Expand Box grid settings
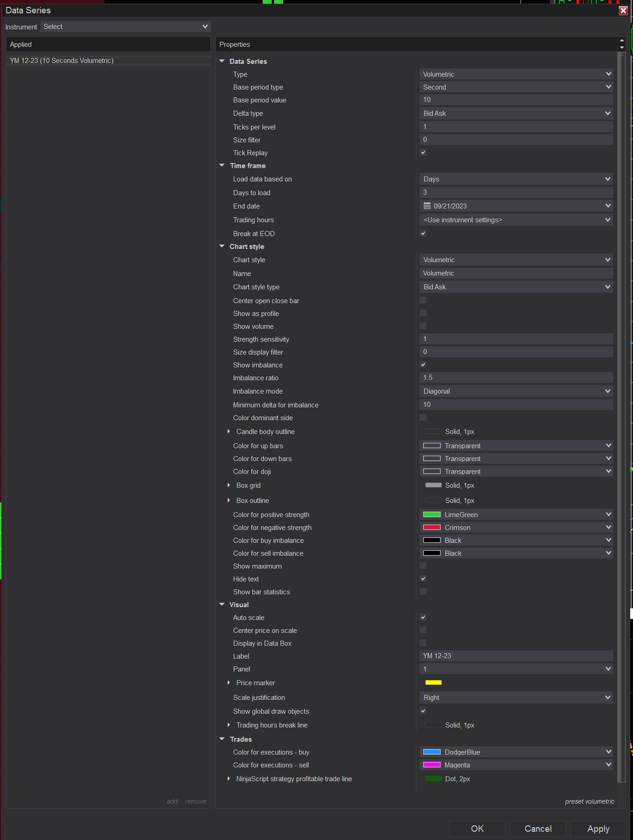The width and height of the screenshot is (633, 840). pyautogui.click(x=229, y=485)
